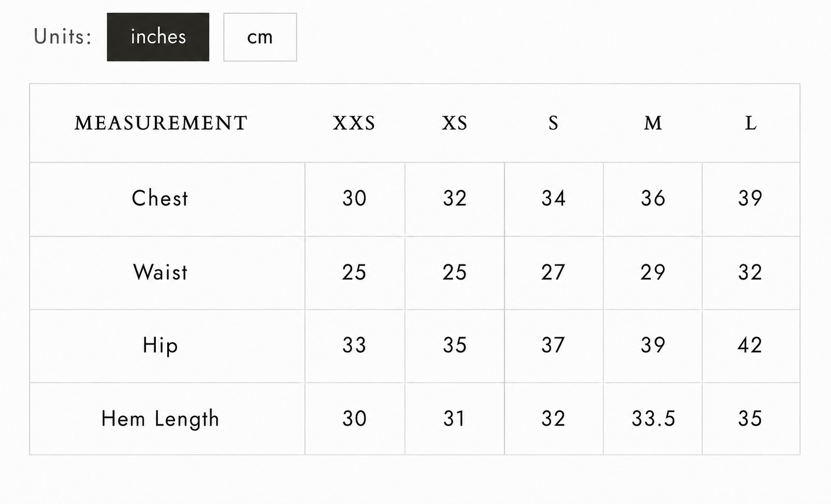831x504 pixels.
Task: Click the XS size column header
Action: (455, 123)
